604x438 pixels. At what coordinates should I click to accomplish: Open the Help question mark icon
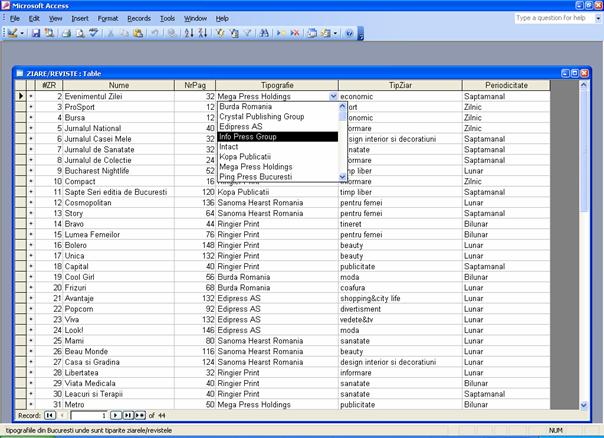click(x=349, y=33)
